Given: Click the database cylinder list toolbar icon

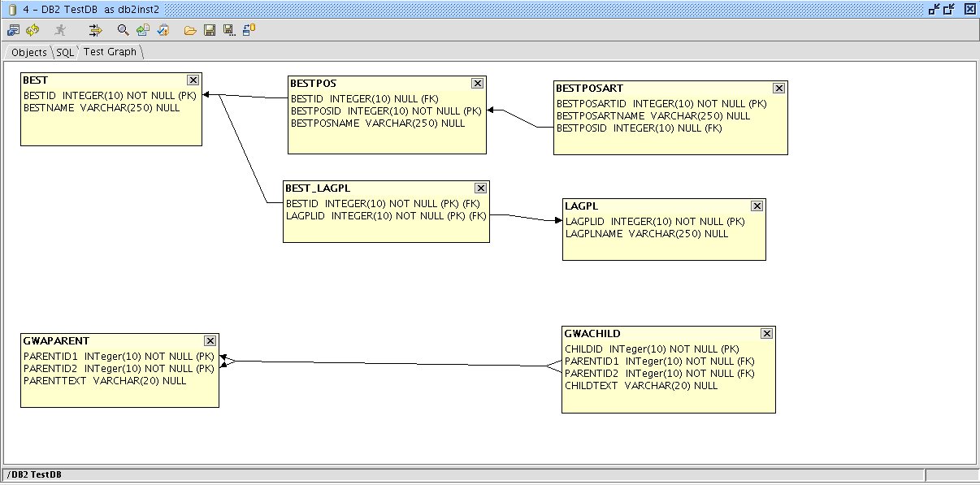Looking at the screenshot, I should pyautogui.click(x=249, y=30).
